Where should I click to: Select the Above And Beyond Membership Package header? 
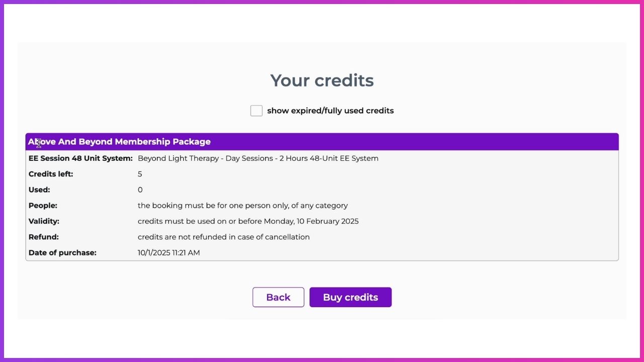120,142
